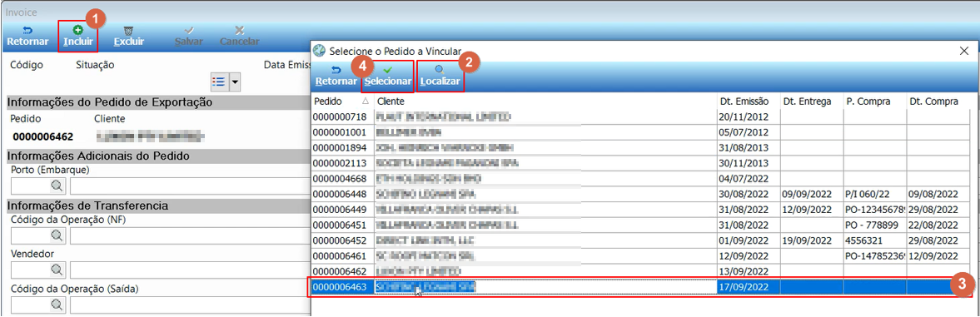Click the Cliente column header

click(545, 102)
